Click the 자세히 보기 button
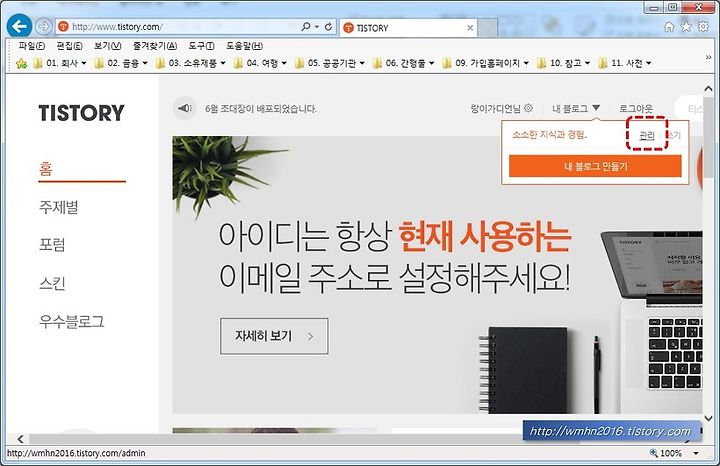The image size is (720, 466). tap(274, 336)
